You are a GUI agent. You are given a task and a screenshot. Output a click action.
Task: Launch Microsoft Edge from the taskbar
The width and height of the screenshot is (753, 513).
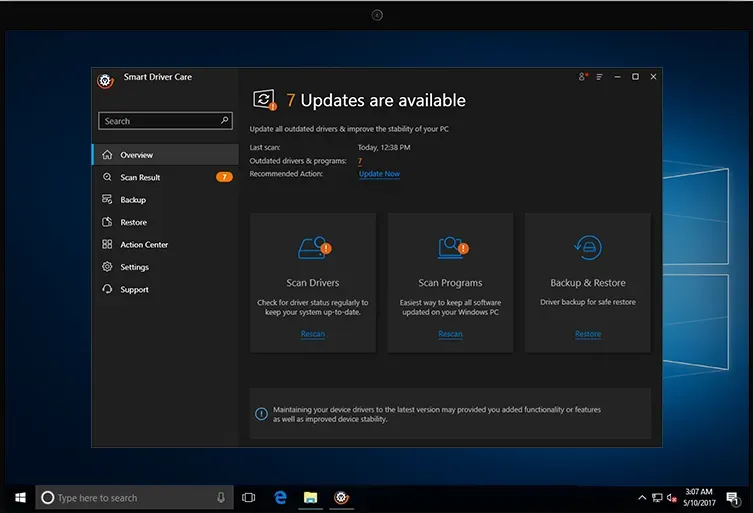click(280, 498)
